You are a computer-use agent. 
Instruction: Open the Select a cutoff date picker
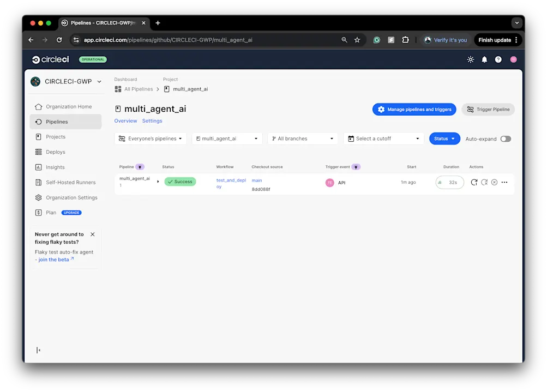pyautogui.click(x=383, y=138)
